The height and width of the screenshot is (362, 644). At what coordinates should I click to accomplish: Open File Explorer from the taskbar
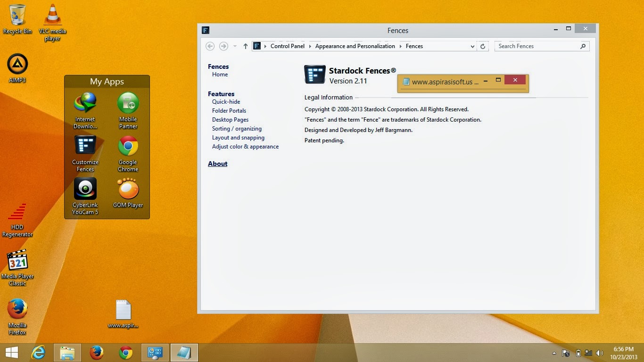point(67,353)
